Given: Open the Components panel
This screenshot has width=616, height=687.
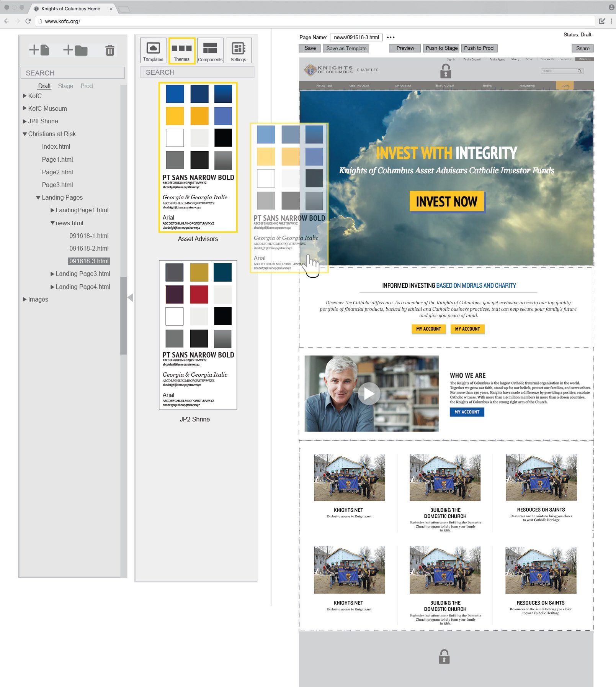Looking at the screenshot, I should click(210, 50).
